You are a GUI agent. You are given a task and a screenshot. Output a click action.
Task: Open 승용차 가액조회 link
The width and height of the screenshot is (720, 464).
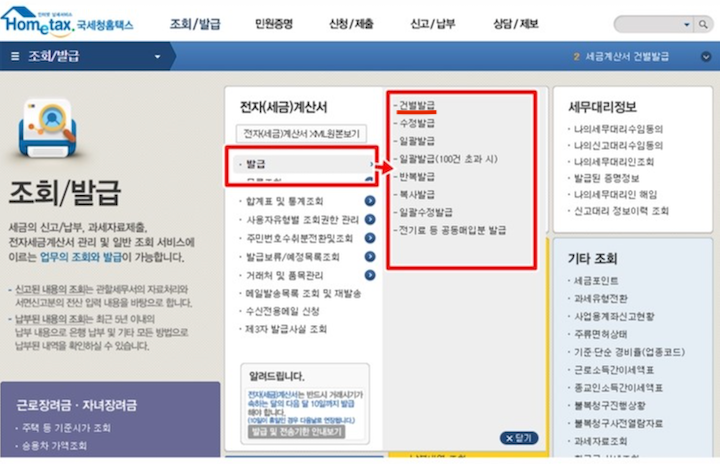(x=54, y=446)
